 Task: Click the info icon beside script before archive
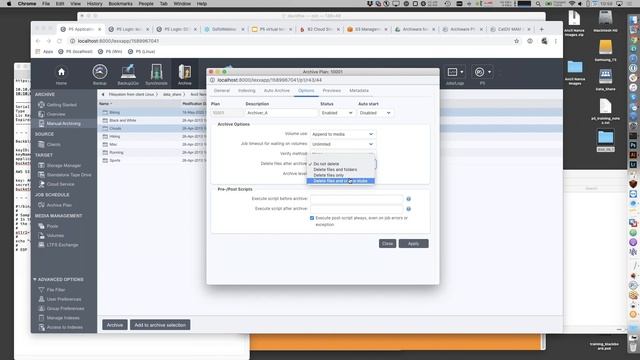409,199
